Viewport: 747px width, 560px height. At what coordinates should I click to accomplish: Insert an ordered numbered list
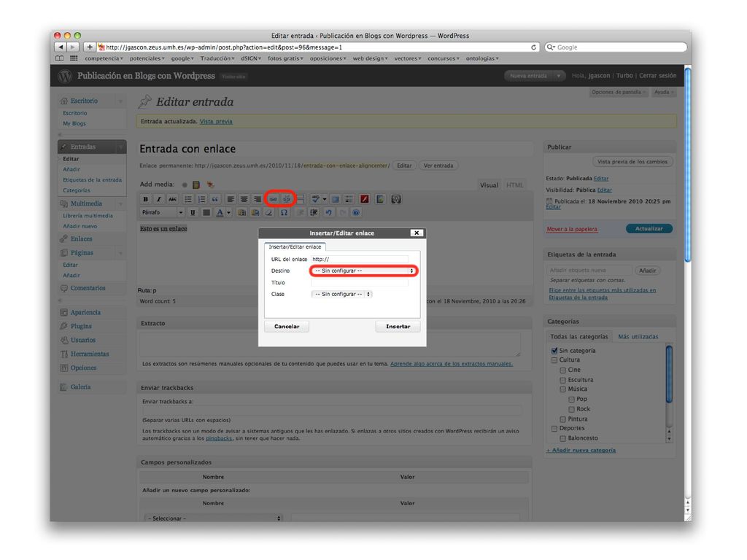tap(201, 199)
